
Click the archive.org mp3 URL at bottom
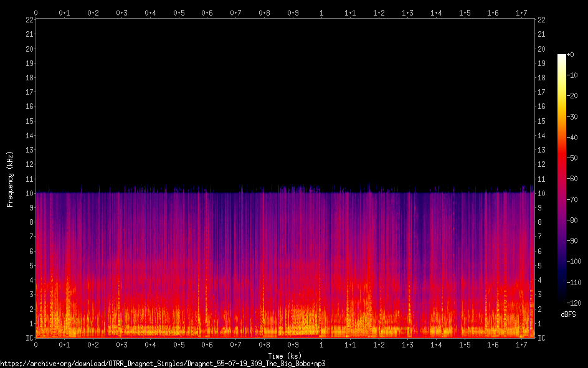point(163,363)
